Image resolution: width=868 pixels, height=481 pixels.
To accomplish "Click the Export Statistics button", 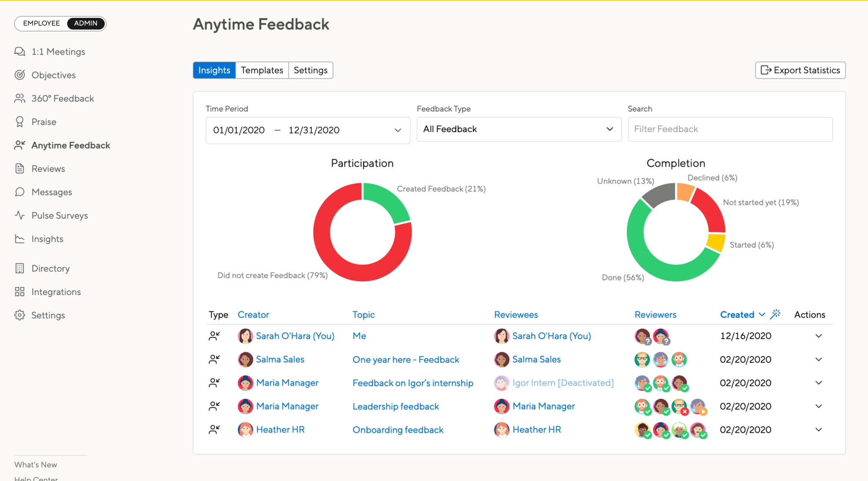I will pyautogui.click(x=800, y=70).
